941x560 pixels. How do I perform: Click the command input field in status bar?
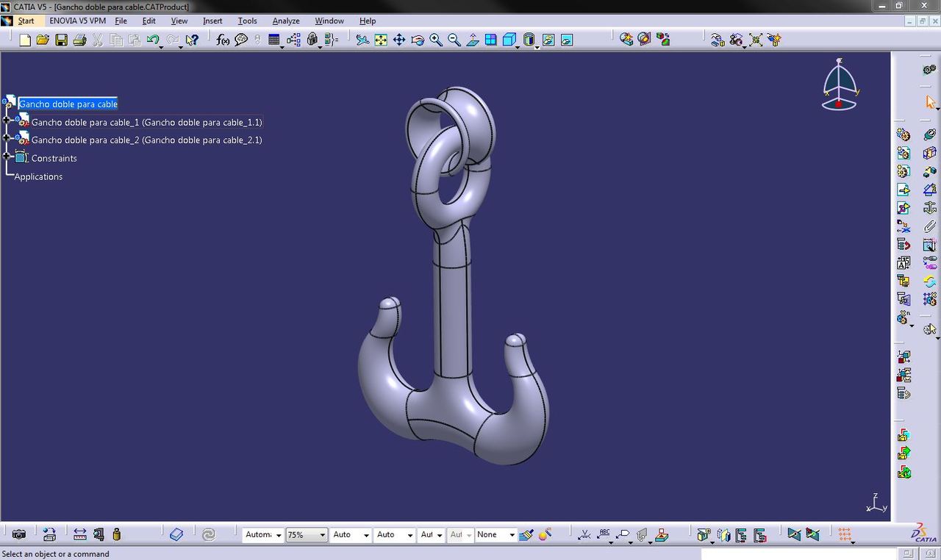[800, 553]
